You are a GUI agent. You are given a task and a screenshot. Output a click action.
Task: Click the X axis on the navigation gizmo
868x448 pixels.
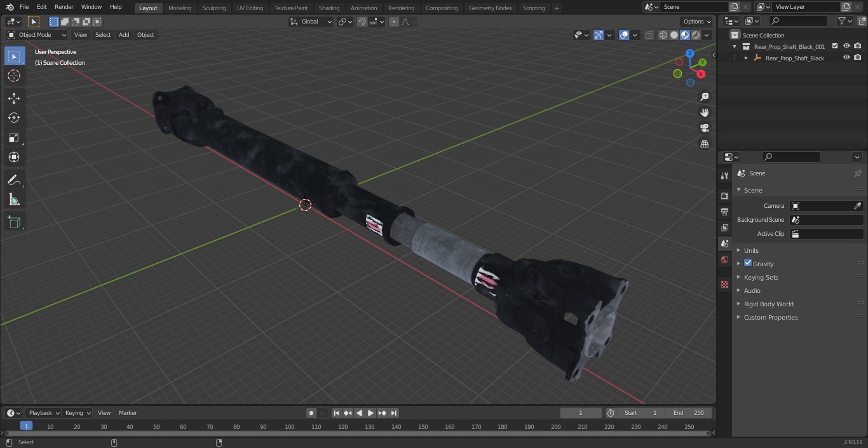[x=701, y=74]
